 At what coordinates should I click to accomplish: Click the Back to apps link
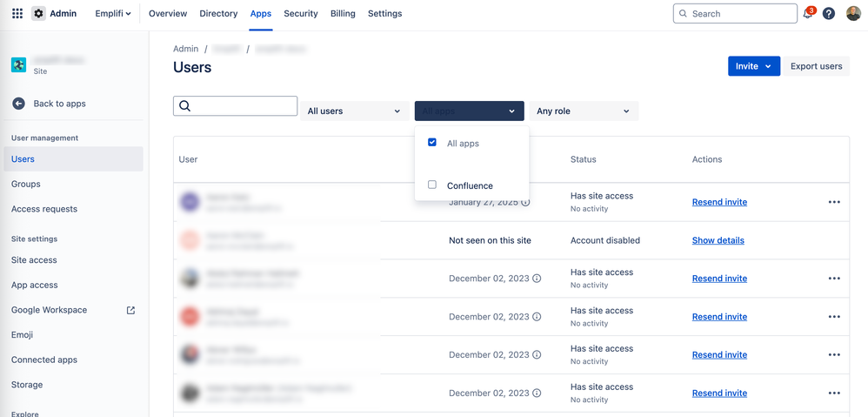point(59,104)
